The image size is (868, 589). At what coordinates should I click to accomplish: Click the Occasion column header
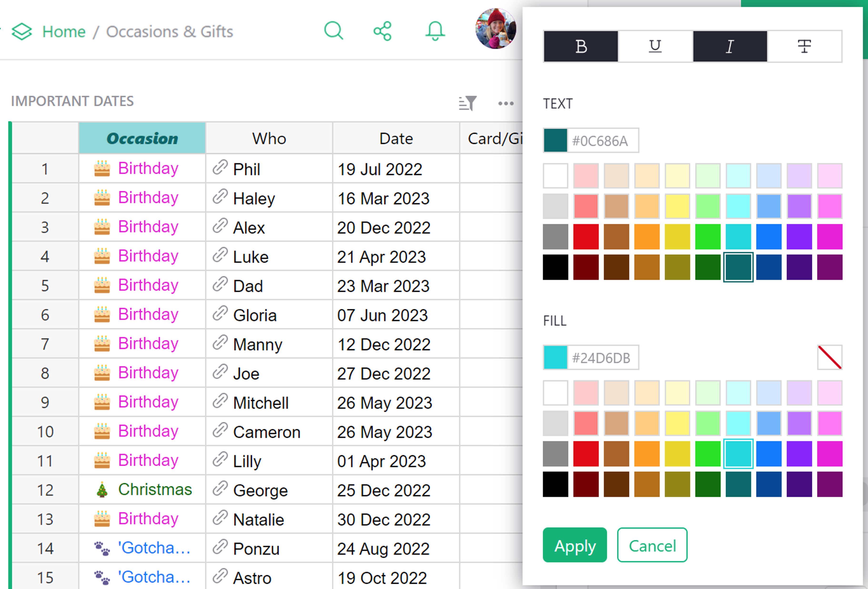pyautogui.click(x=142, y=139)
